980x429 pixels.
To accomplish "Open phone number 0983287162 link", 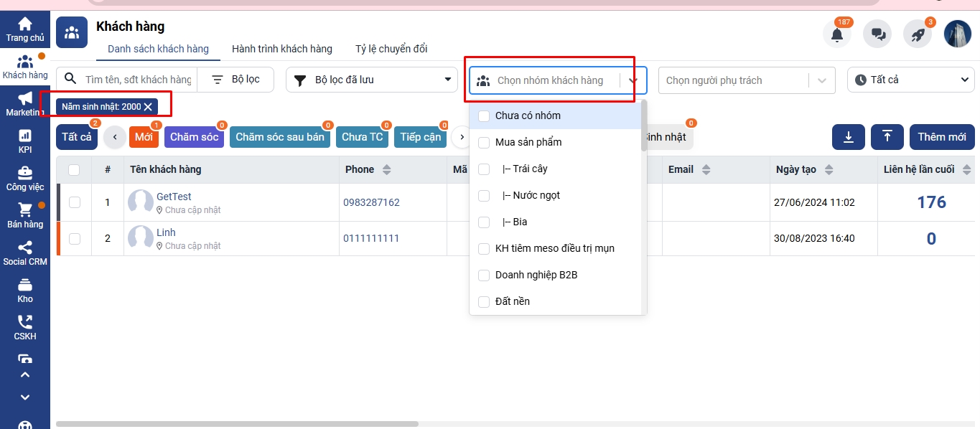I will click(x=371, y=202).
